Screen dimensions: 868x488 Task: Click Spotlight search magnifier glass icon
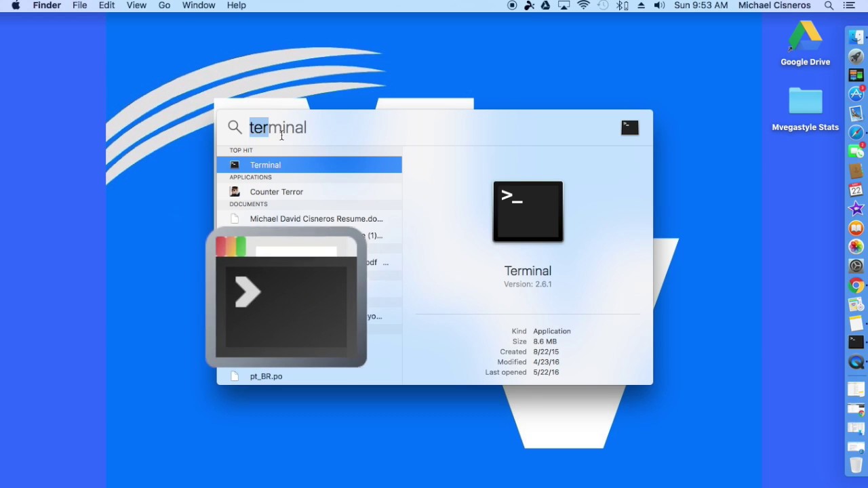coord(235,127)
